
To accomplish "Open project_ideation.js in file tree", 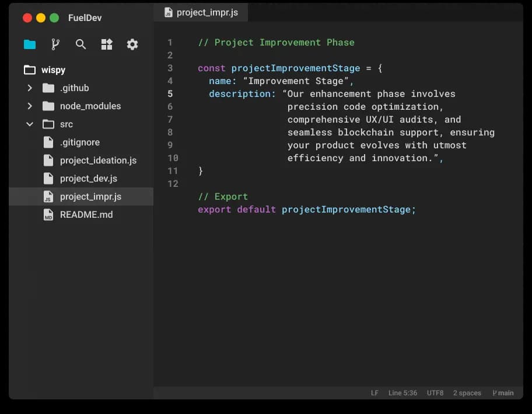I will 98,161.
